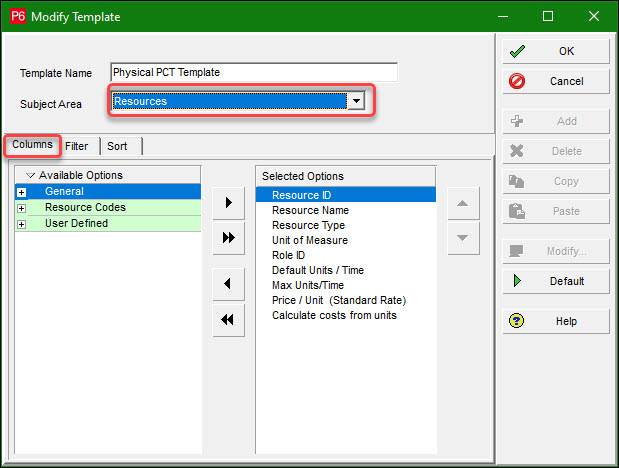
Task: Select Calculate costs from units option
Action: pyautogui.click(x=346, y=315)
